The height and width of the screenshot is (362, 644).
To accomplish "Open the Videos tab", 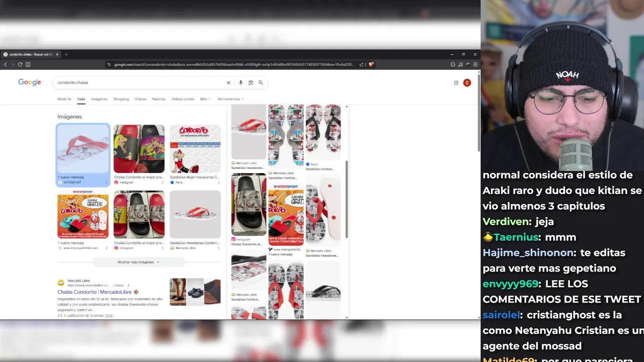I will (x=140, y=99).
